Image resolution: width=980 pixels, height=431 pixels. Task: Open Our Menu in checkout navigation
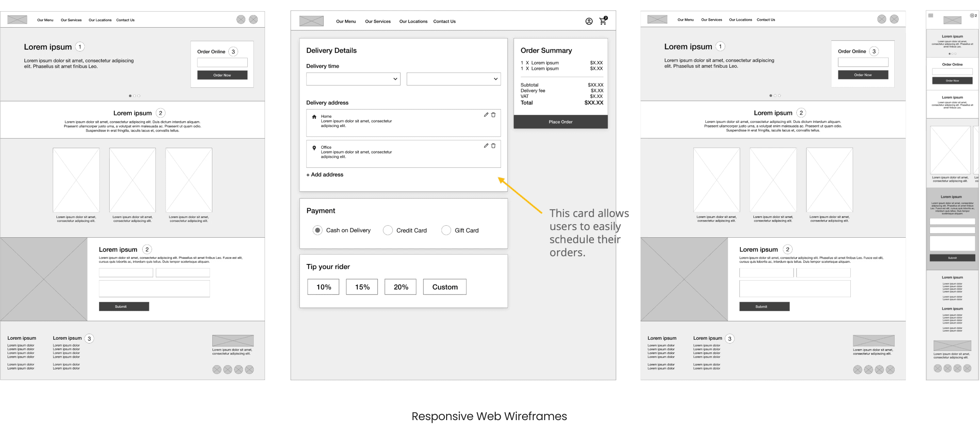tap(346, 21)
